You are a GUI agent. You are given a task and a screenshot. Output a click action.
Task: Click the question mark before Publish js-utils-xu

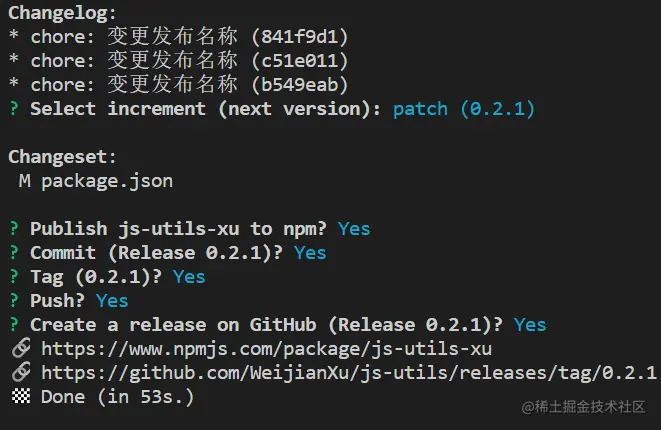(14, 229)
